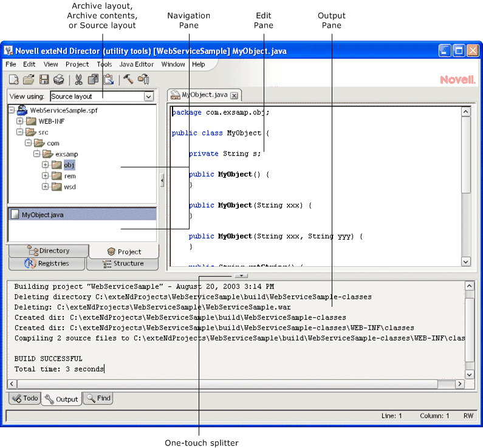Click the 'package com.exsamp.obj;' code line
Viewport: 483px width, 448px height.
pyautogui.click(x=221, y=113)
